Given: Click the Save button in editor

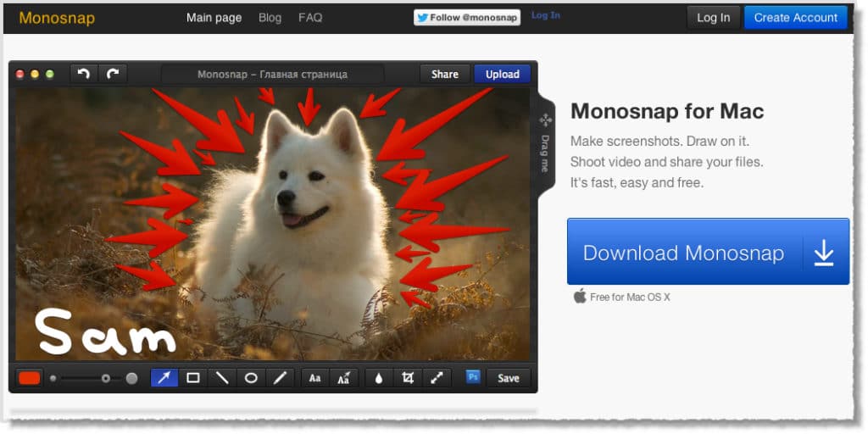Looking at the screenshot, I should (x=509, y=378).
